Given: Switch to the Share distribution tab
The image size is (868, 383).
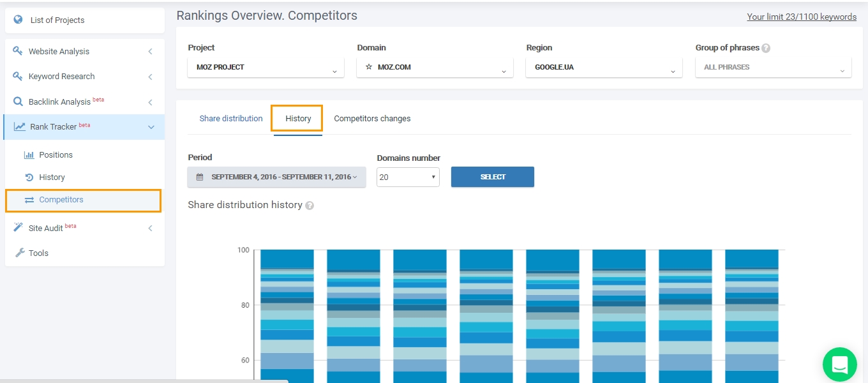Looking at the screenshot, I should pos(231,118).
